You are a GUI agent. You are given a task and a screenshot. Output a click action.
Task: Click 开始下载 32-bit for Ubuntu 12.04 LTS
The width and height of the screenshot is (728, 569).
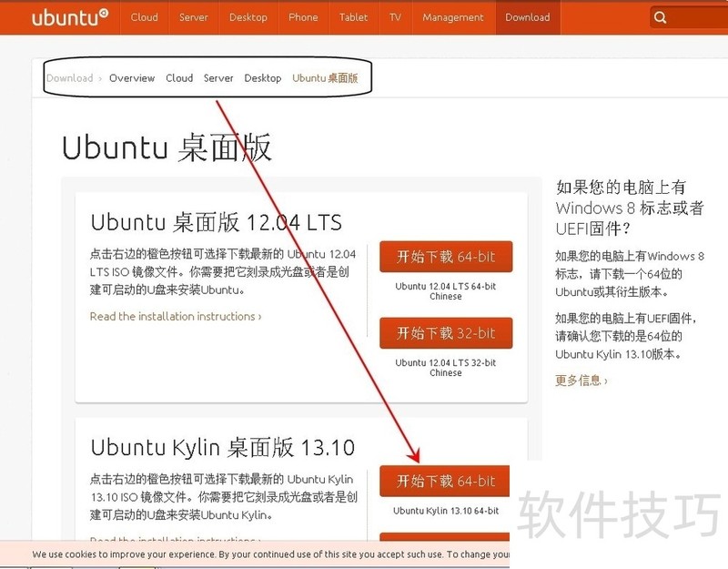(x=446, y=333)
